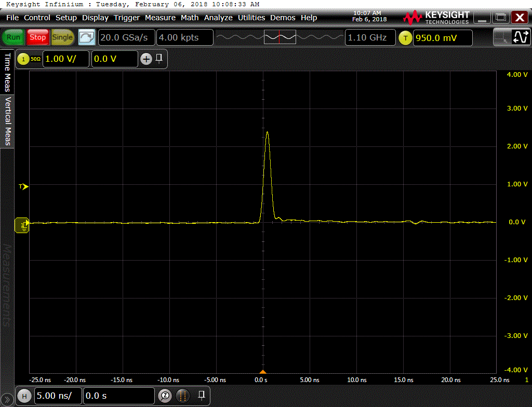Pin the channel toolbar
Screen dimensions: 532x407
159,58
